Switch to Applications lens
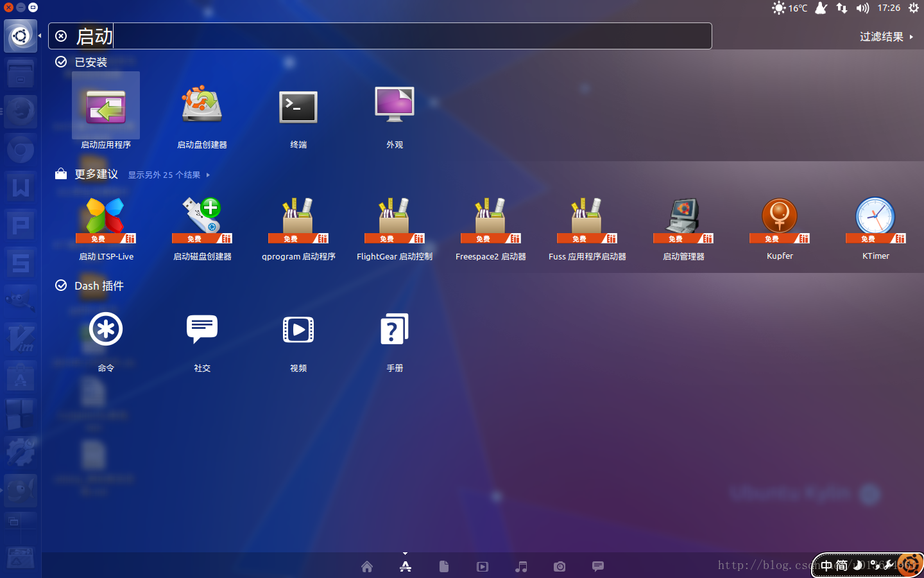 (x=406, y=566)
